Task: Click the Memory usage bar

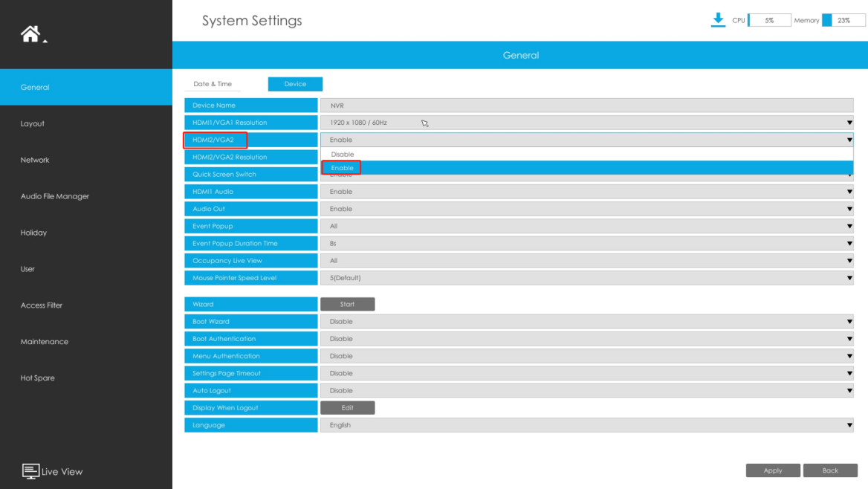Action: 843,21
